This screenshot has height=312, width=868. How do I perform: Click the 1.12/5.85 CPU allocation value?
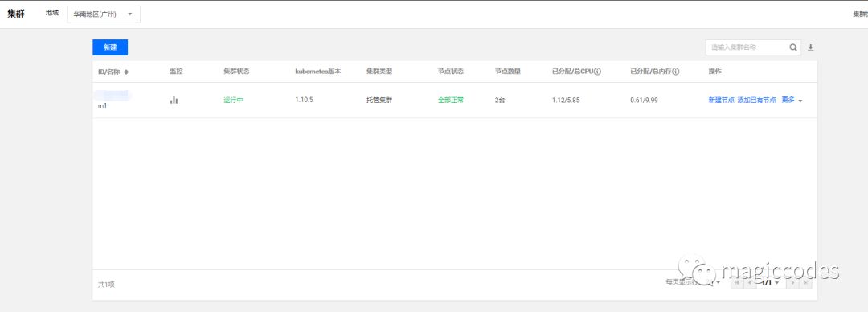click(x=566, y=101)
